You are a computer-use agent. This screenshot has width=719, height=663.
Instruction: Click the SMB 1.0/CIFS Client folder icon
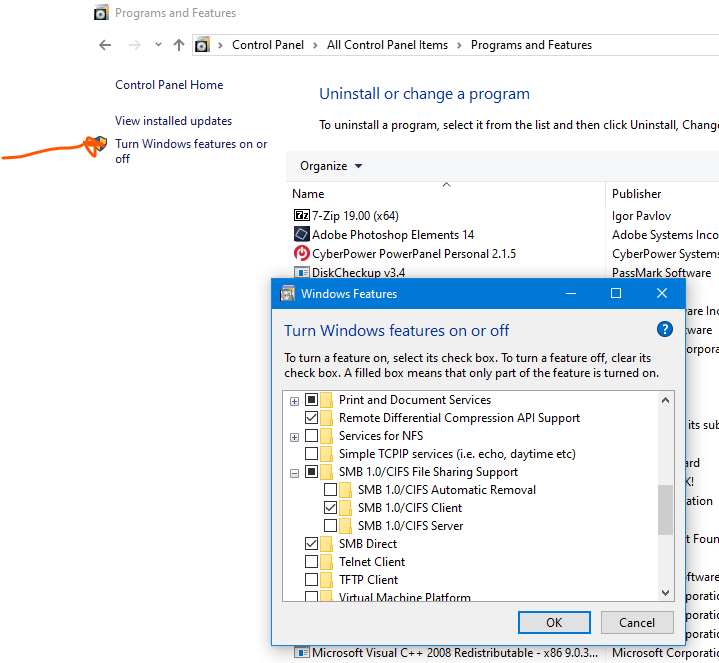[345, 508]
